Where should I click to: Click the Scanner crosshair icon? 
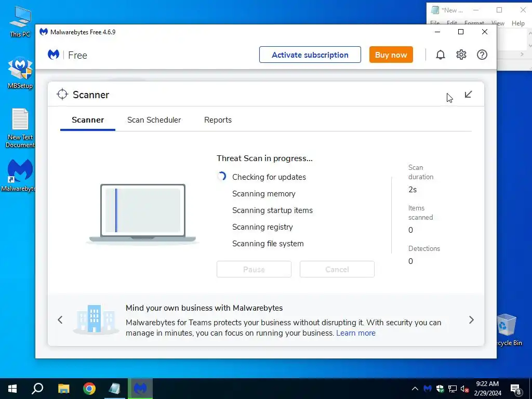click(x=62, y=95)
